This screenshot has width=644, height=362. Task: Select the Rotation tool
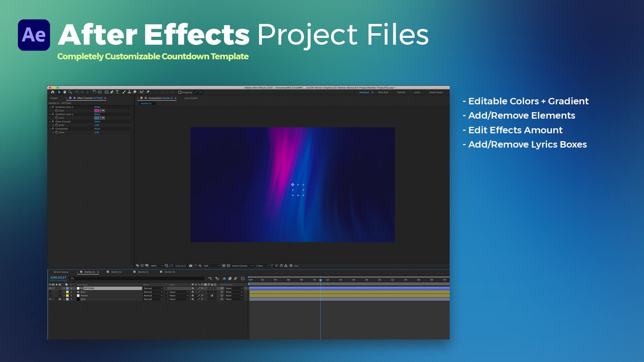coord(94,92)
